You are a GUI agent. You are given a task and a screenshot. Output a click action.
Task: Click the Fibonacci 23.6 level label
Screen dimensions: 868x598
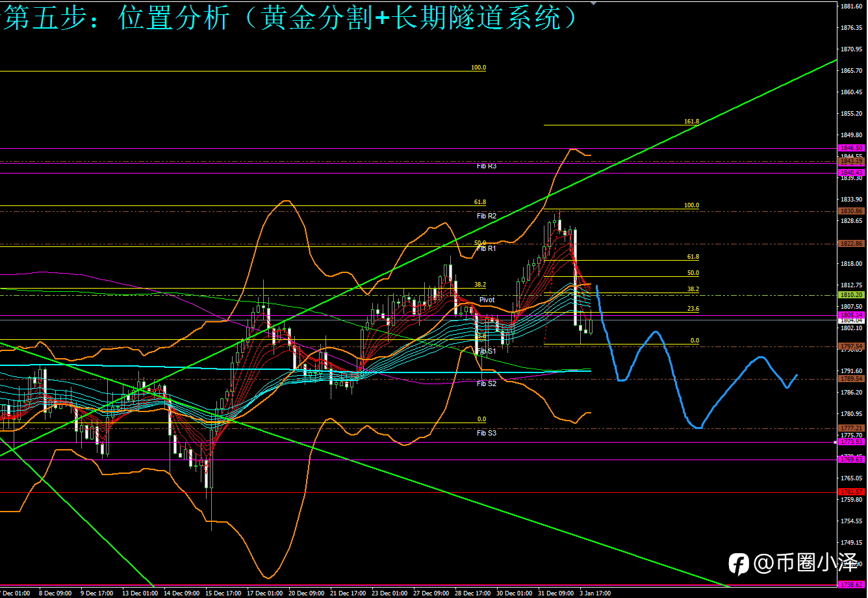coord(693,309)
